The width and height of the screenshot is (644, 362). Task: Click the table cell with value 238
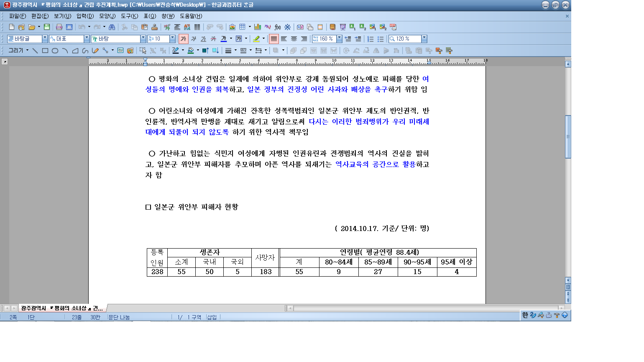pos(157,272)
